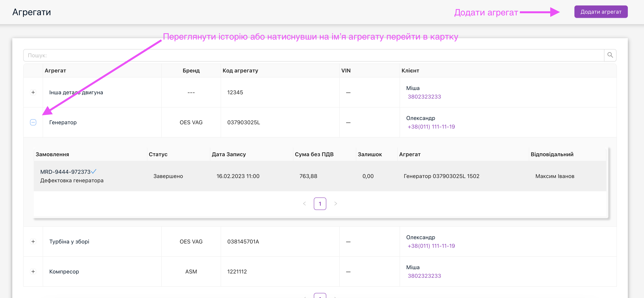Click Олександр's phone in Генератор row
Screen dimensions: 644x298
tap(431, 127)
